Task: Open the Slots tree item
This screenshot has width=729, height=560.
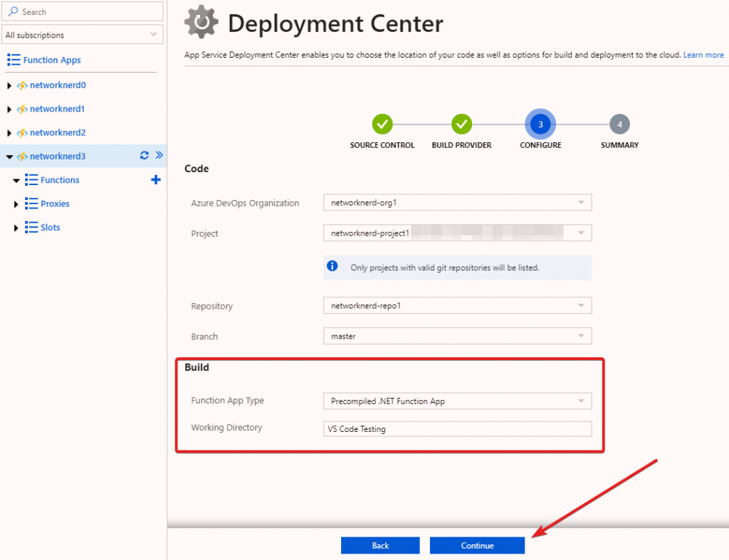Action: click(x=51, y=227)
